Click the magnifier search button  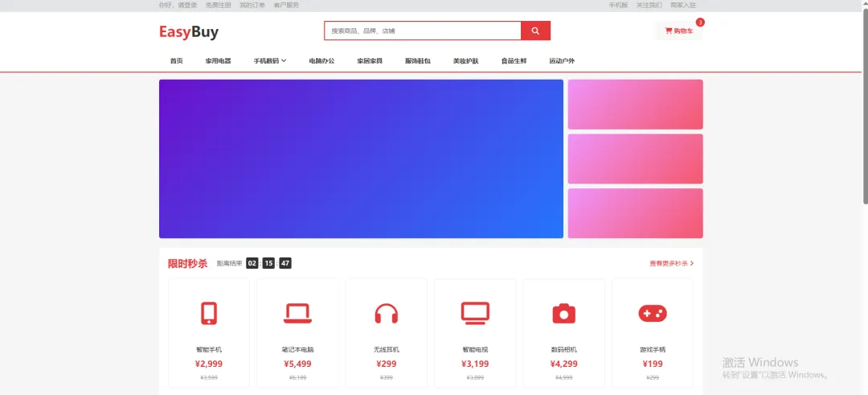tap(535, 31)
